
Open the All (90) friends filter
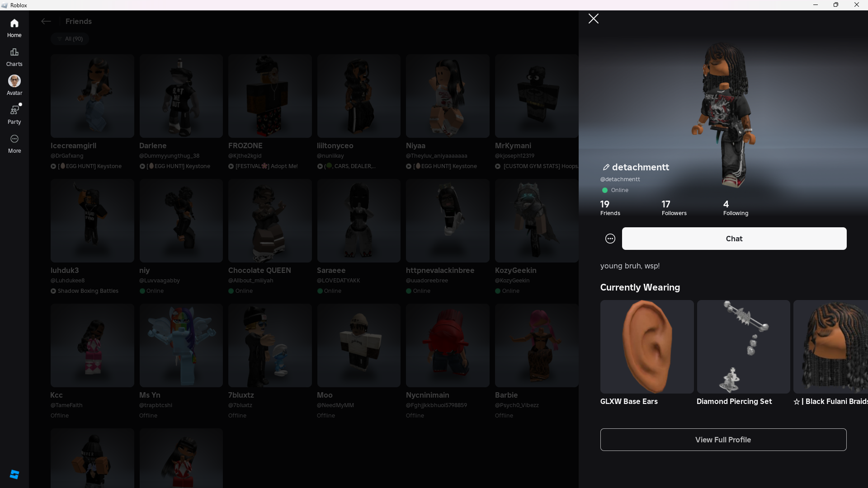tap(70, 39)
